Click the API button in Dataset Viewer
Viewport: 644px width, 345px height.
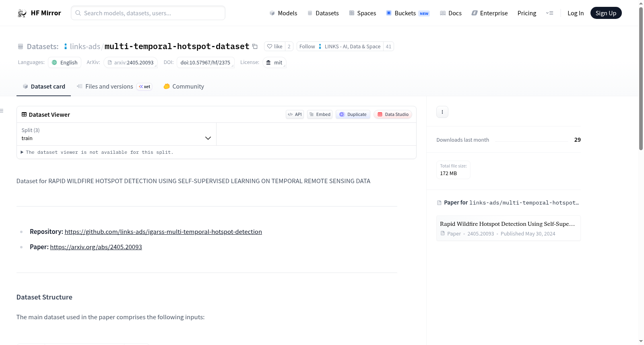[x=295, y=114]
